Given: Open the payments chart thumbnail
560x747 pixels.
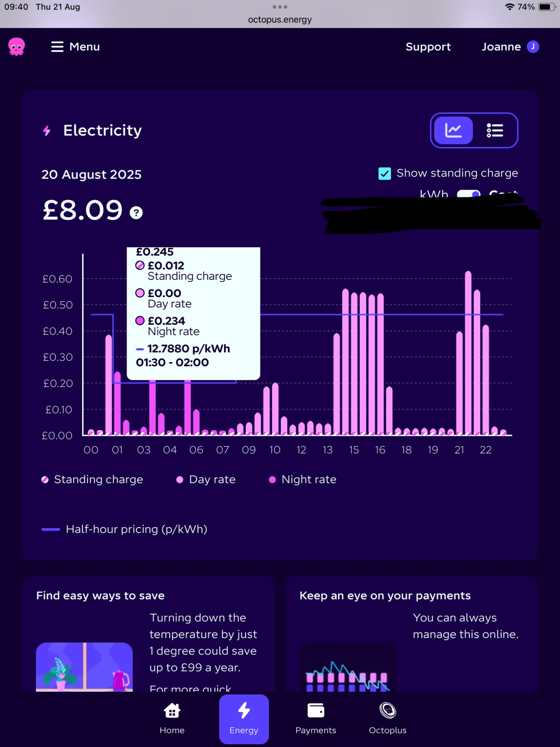Looking at the screenshot, I should (x=348, y=668).
